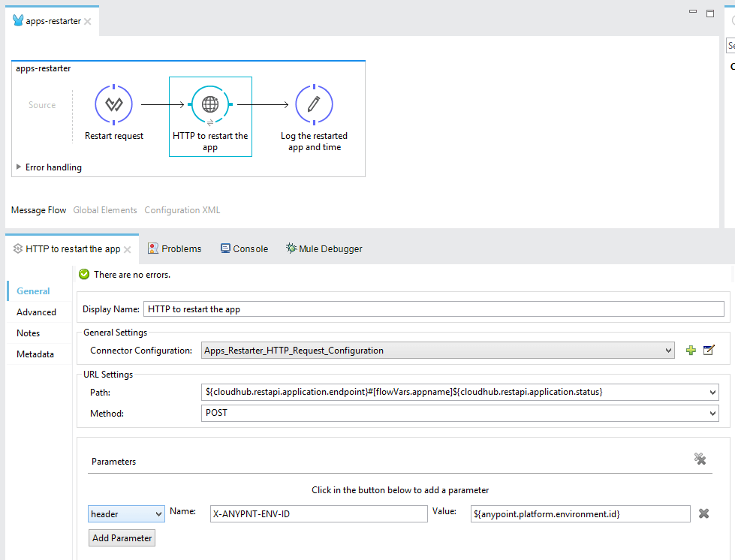Viewport: 735px width, 560px height.
Task: Delete the X-ANYPNT-ENV-ID header parameter
Action: 703,513
